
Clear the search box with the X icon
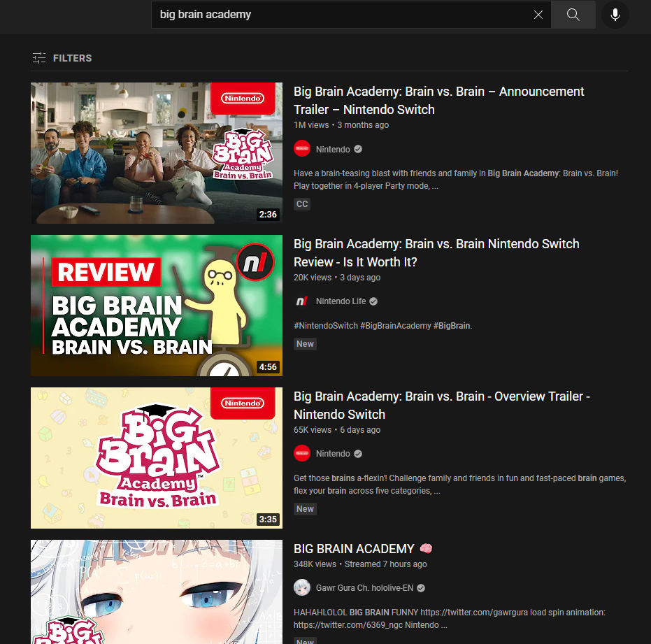click(538, 15)
